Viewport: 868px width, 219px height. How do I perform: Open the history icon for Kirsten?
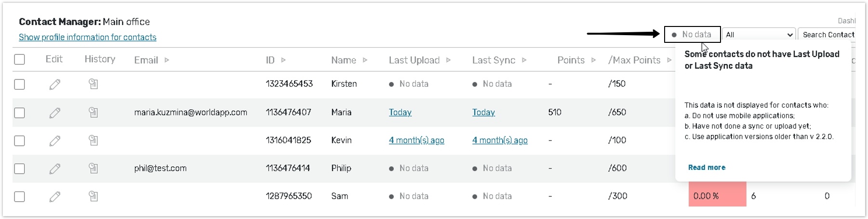click(93, 84)
